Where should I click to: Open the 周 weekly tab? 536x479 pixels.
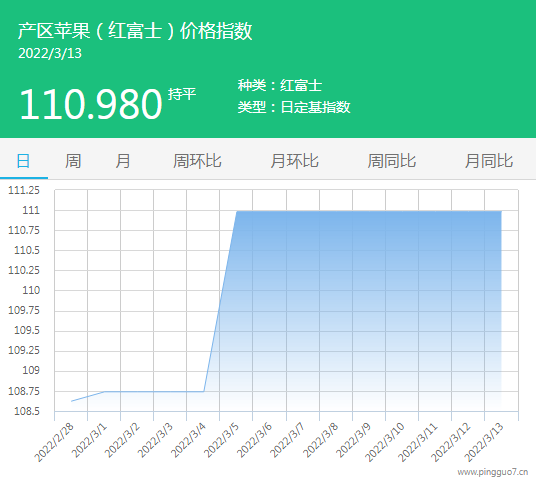click(73, 161)
